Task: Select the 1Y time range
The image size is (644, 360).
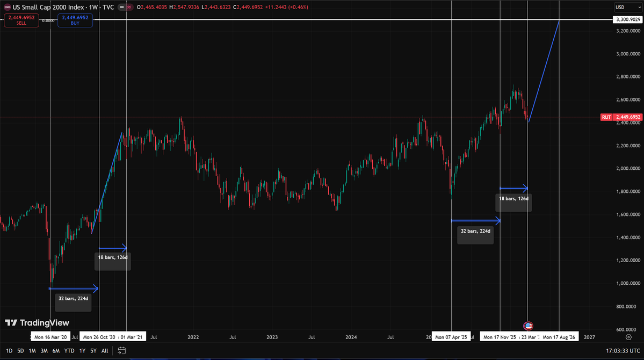Action: click(x=82, y=350)
